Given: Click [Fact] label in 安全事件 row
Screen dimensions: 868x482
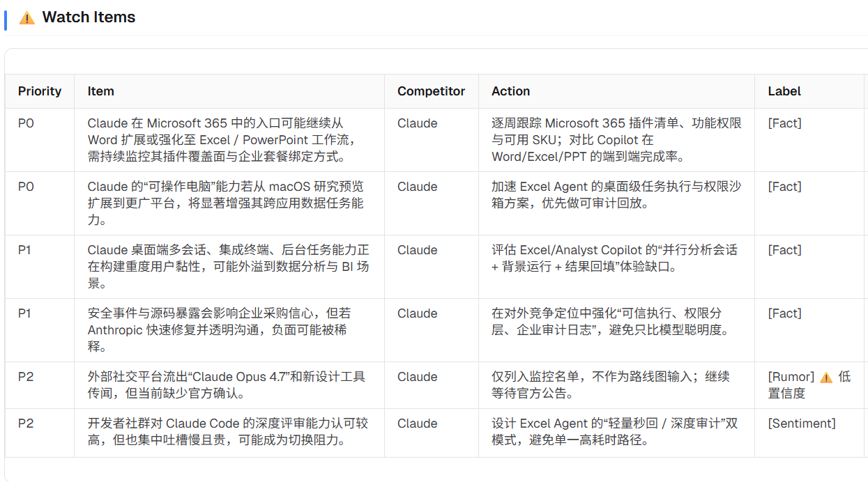Looking at the screenshot, I should point(785,313).
